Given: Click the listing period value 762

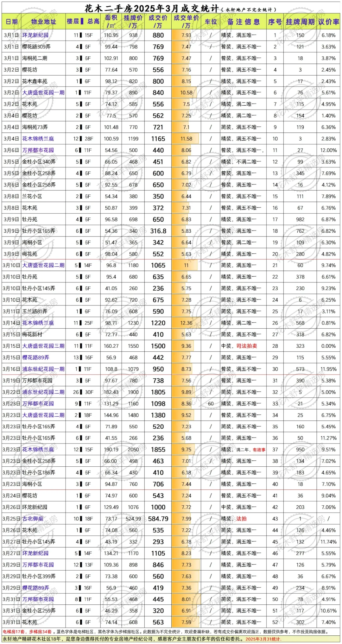Looking at the screenshot, I should 300,231.
